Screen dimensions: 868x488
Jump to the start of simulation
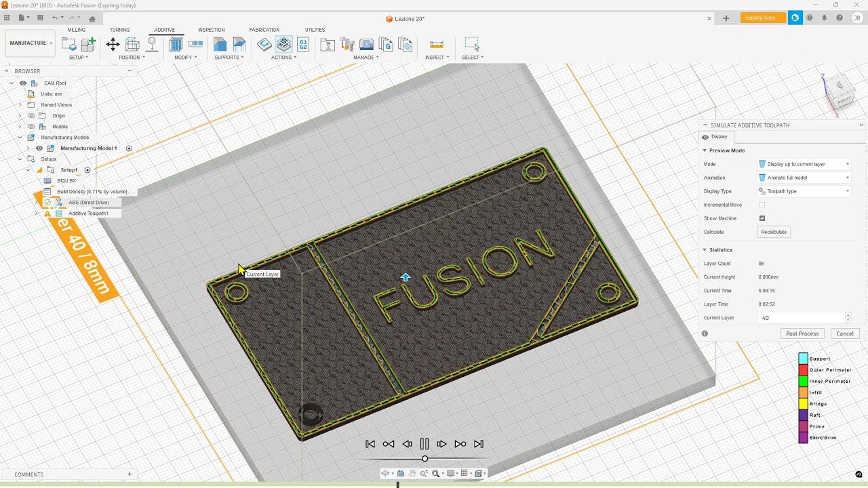[x=370, y=444]
